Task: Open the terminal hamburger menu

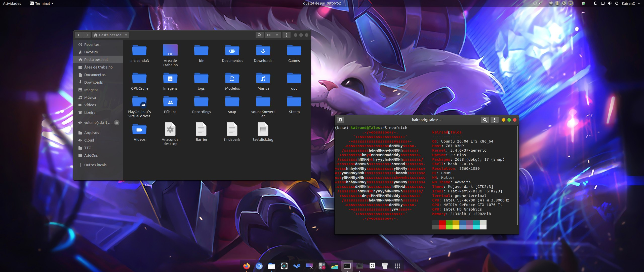Action: (x=494, y=120)
